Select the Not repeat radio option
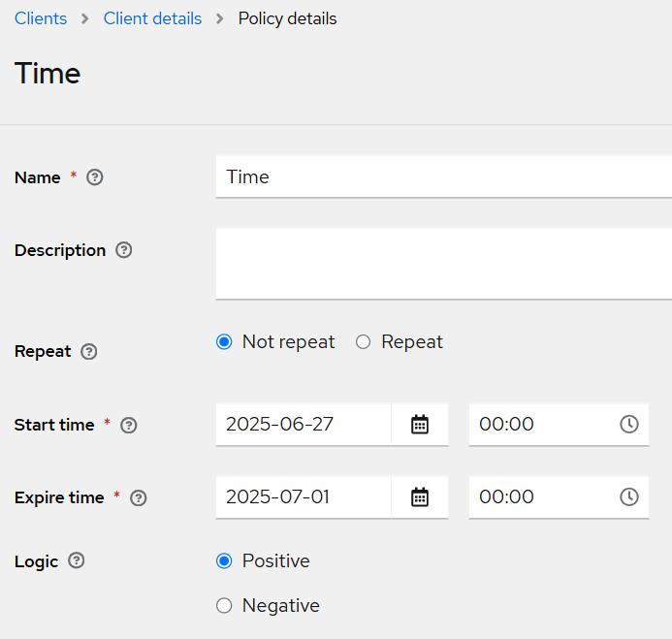This screenshot has height=639, width=672. pos(225,342)
